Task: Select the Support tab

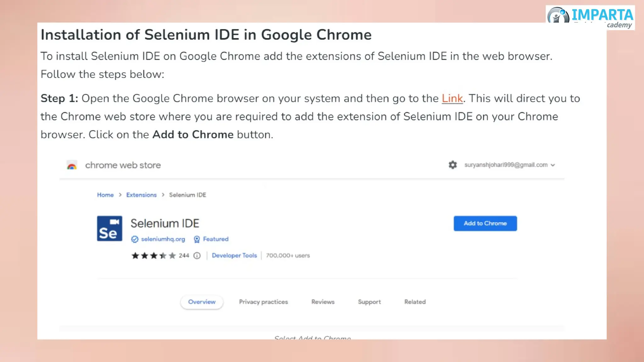Action: click(369, 302)
